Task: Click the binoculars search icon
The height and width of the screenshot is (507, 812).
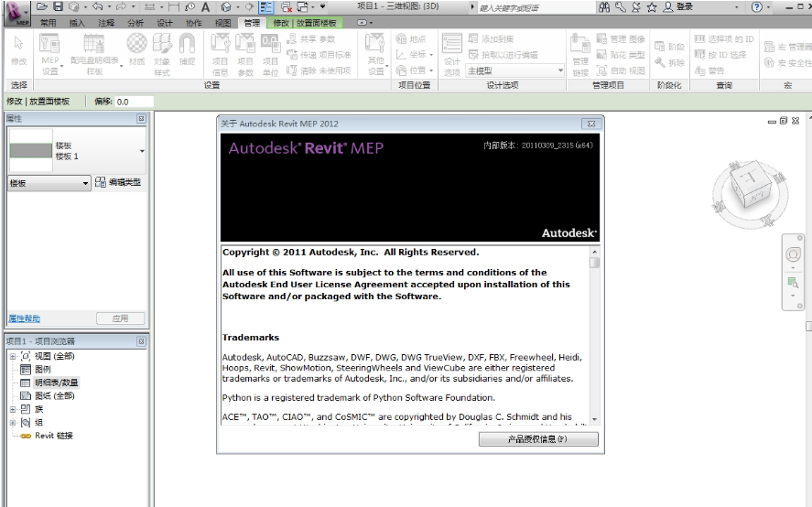Action: tap(604, 6)
